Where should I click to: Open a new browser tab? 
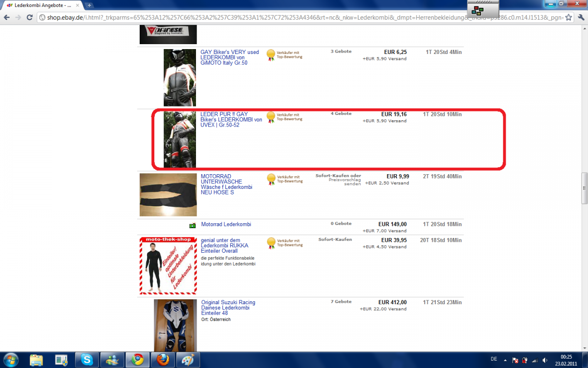point(90,5)
